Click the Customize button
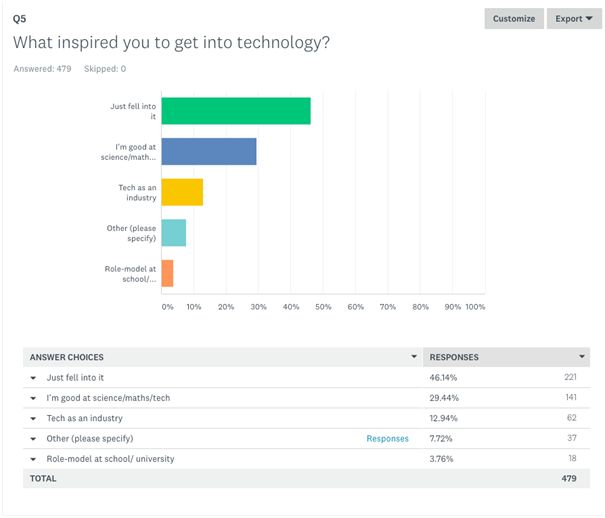The width and height of the screenshot is (605, 518). point(514,19)
